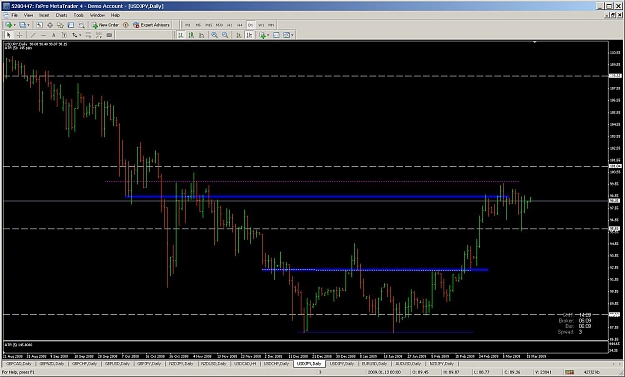Image resolution: width=625 pixels, height=377 pixels.
Task: Open the Strategy Tester
Action: [81, 25]
